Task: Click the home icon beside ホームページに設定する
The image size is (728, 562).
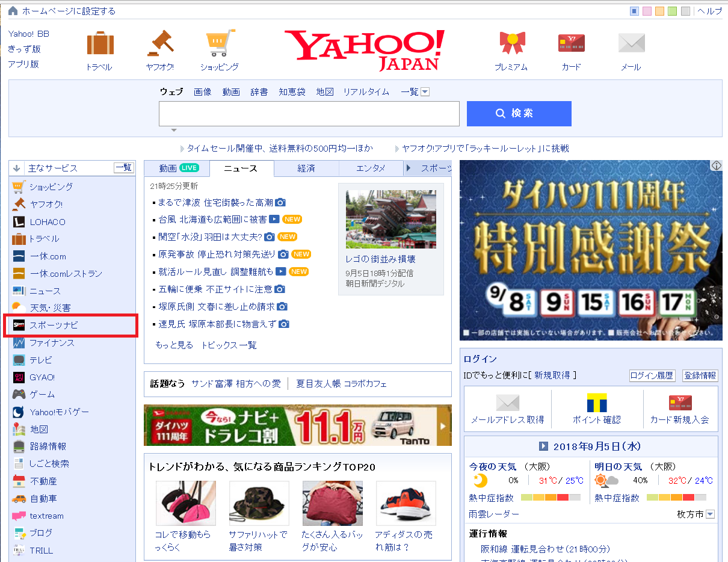Action: click(13, 11)
